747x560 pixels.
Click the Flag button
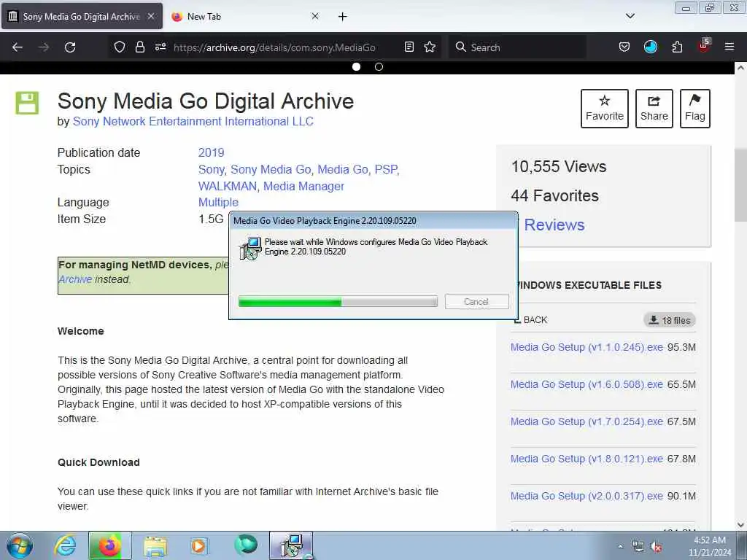click(x=695, y=109)
